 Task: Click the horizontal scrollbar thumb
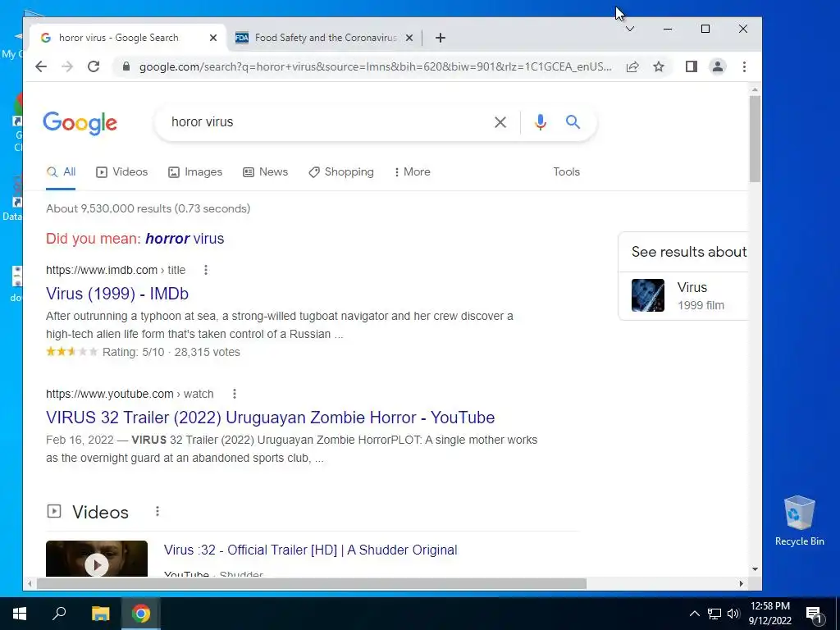[311, 584]
